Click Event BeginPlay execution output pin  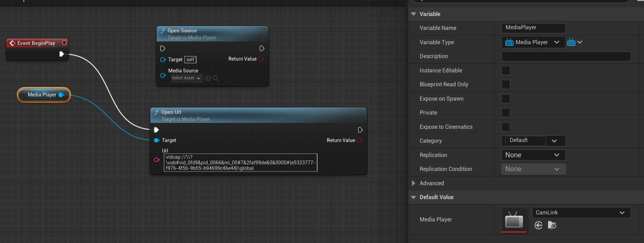(x=62, y=54)
